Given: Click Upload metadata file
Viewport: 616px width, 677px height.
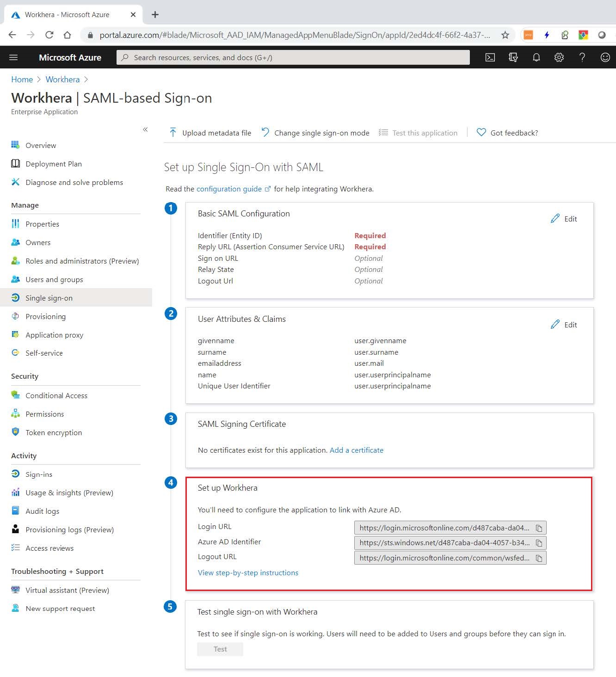Looking at the screenshot, I should coord(210,133).
